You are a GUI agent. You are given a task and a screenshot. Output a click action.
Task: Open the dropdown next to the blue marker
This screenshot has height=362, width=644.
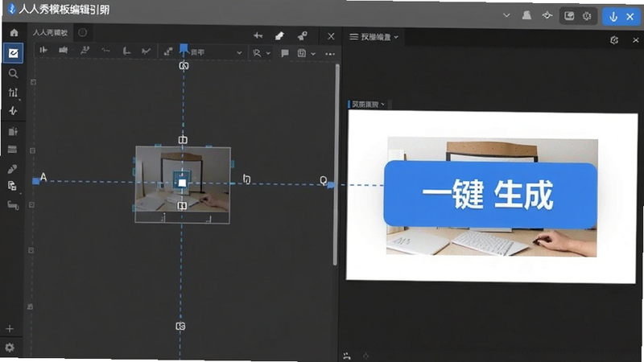click(x=239, y=53)
